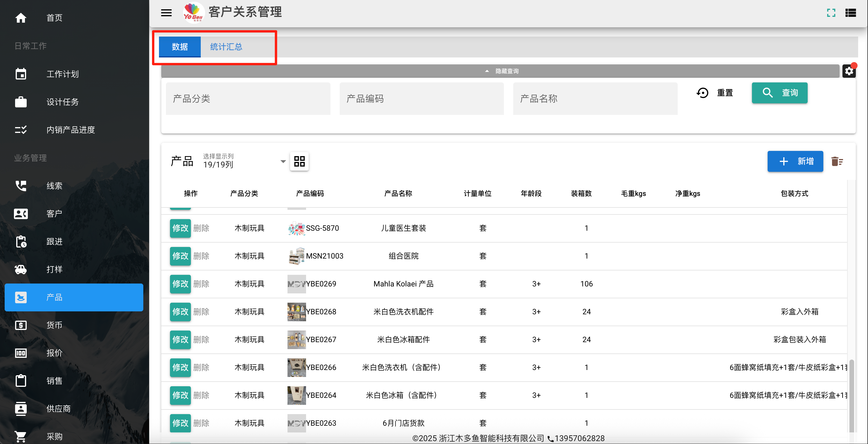Open list view icon in header
This screenshot has width=868, height=444.
[x=851, y=13]
